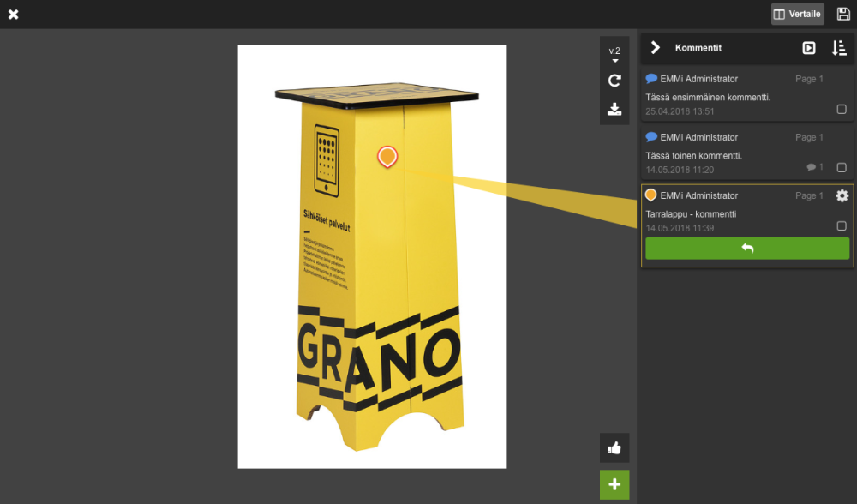Click the rotate image icon
The image size is (857, 504).
(x=614, y=81)
